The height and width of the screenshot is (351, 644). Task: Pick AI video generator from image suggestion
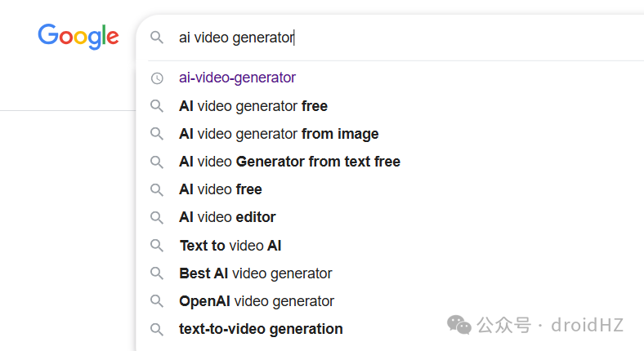(279, 134)
